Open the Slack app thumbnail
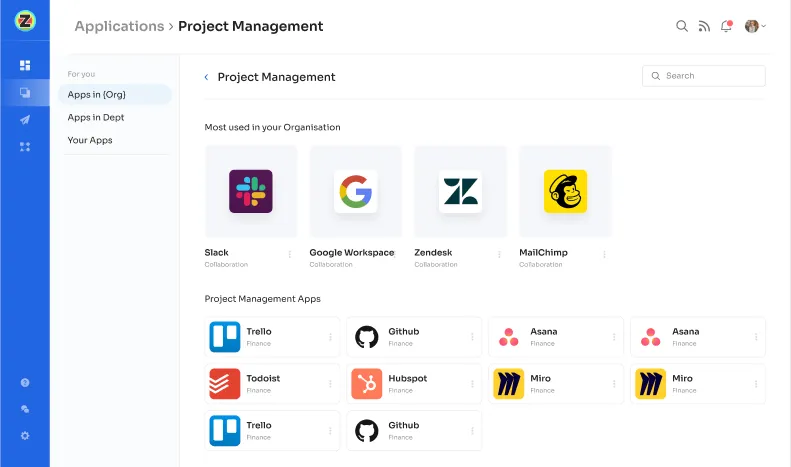Image resolution: width=791 pixels, height=467 pixels. click(x=251, y=191)
